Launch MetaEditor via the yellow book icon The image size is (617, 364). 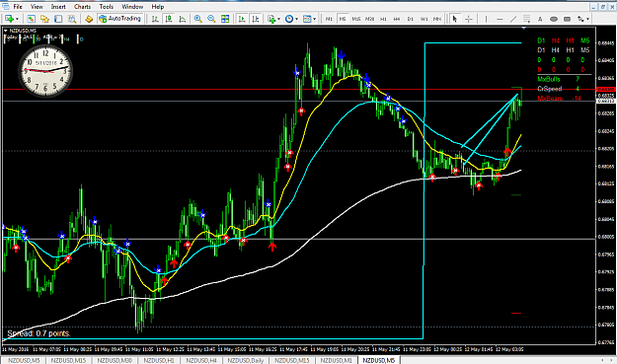pos(89,19)
